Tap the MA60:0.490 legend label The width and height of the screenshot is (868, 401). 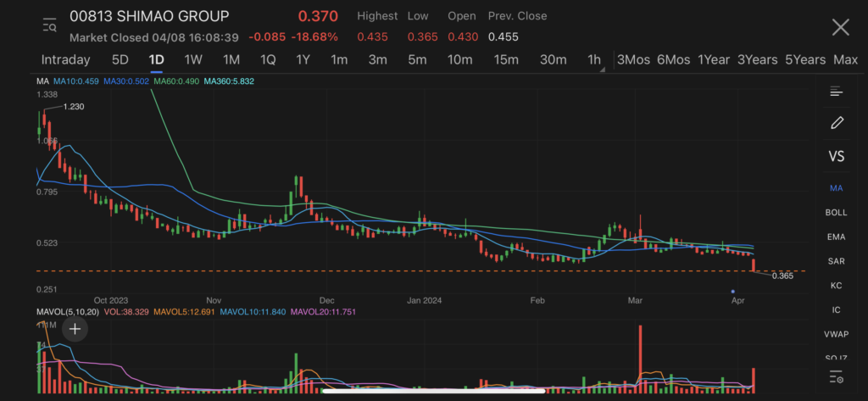click(176, 81)
